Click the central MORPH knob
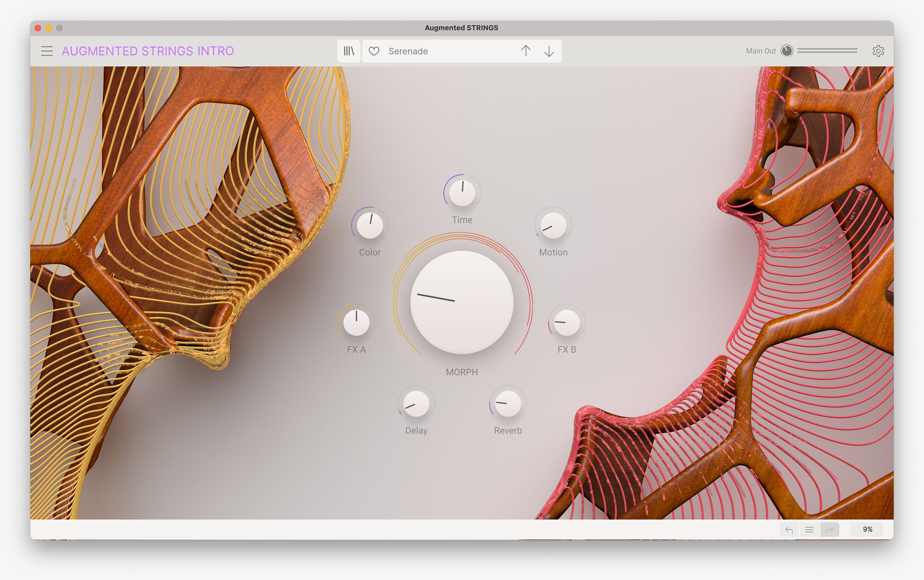This screenshot has width=924, height=580. pos(462,302)
